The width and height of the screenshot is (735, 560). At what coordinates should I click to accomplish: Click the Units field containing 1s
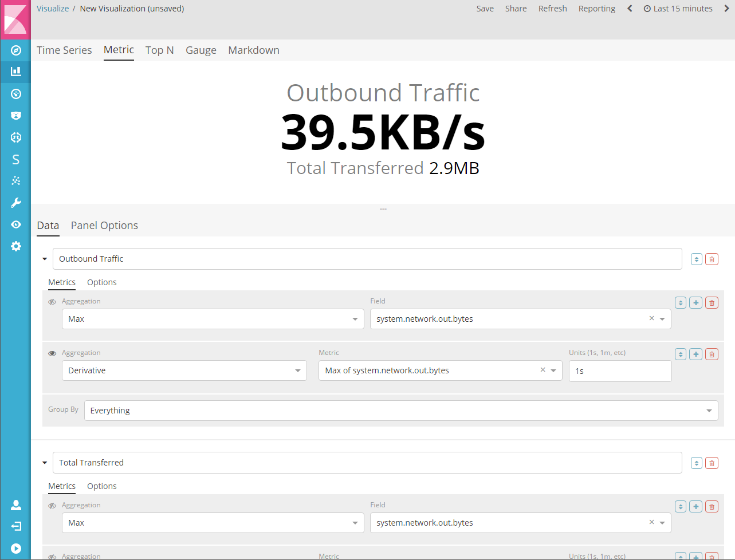click(x=620, y=371)
